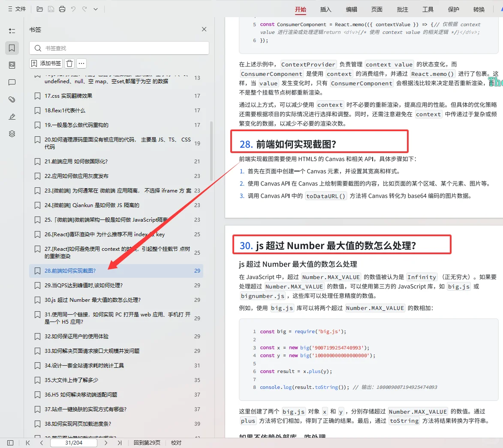Open bookmark 33.如何解决页面请求接口大规模并发问题
This screenshot has height=448, width=503.
tap(116, 351)
